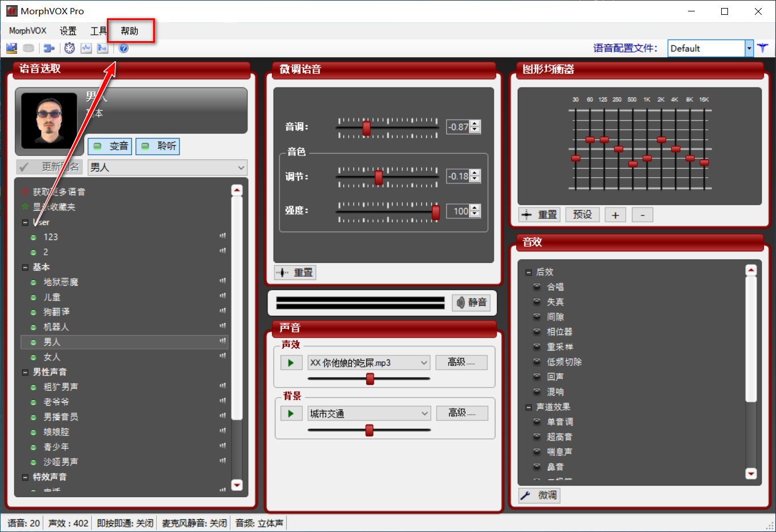Toggle the 聆听 listen button
Viewport: 776px width, 532px height.
coord(158,146)
